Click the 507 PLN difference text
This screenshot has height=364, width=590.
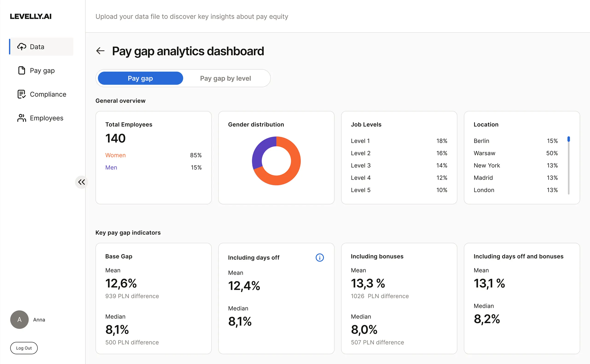coord(377,342)
